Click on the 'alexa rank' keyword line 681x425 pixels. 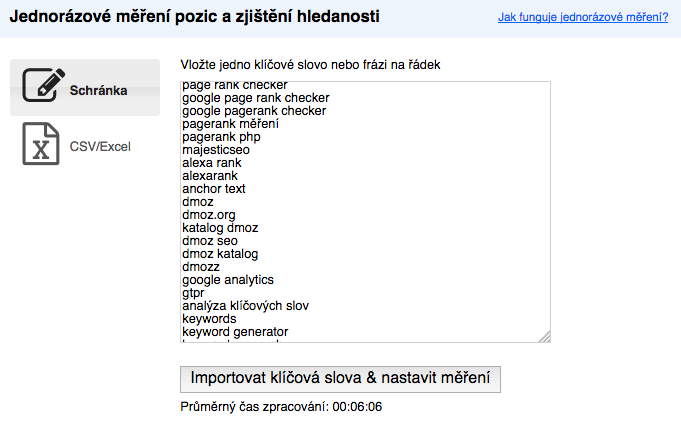click(212, 163)
